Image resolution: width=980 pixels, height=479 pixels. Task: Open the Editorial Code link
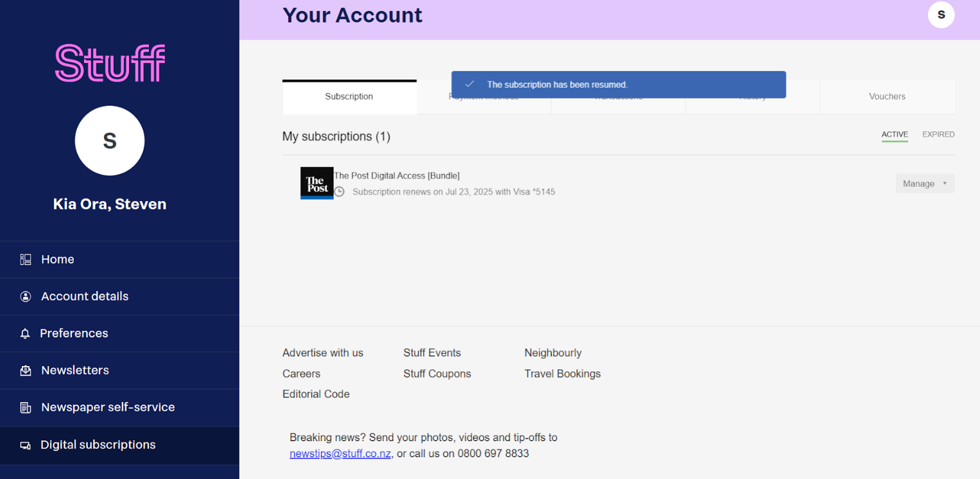coord(316,394)
